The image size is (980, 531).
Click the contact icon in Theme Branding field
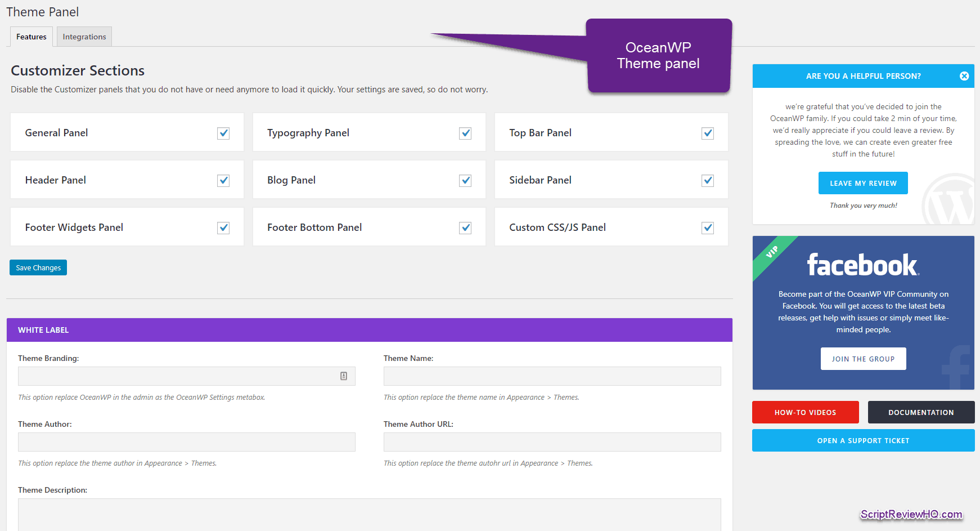click(344, 376)
